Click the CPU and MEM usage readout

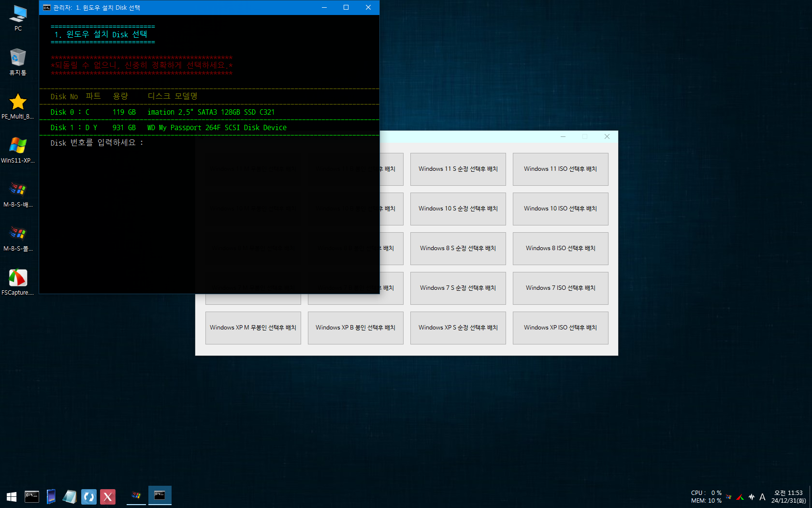pyautogui.click(x=706, y=497)
